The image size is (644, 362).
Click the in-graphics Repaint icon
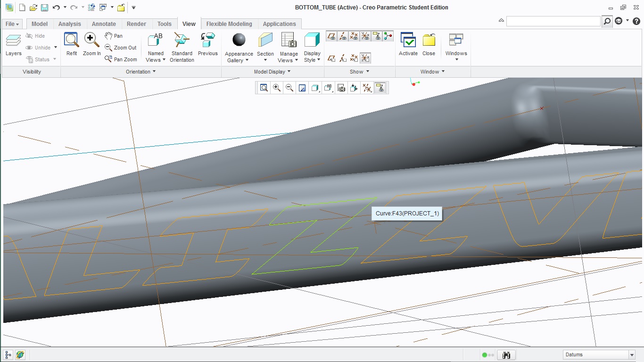pos(303,88)
